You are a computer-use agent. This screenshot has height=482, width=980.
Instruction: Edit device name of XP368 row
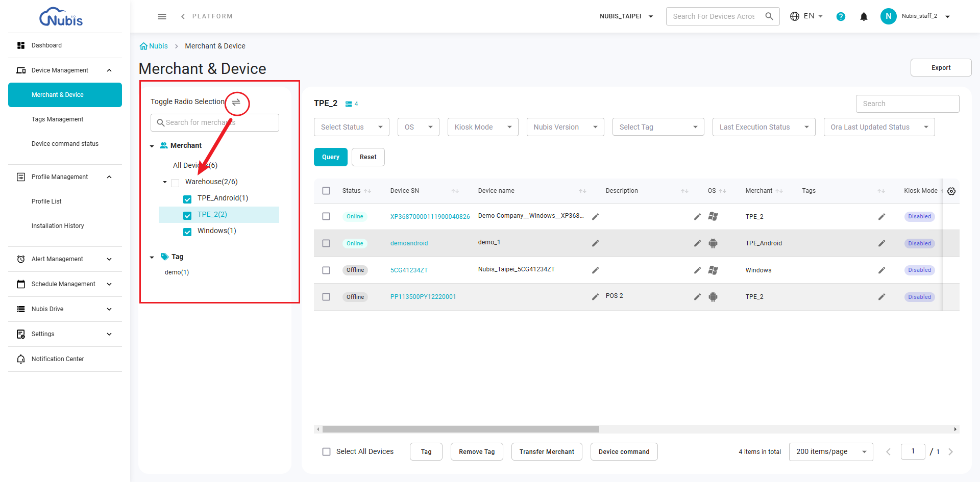coord(595,217)
